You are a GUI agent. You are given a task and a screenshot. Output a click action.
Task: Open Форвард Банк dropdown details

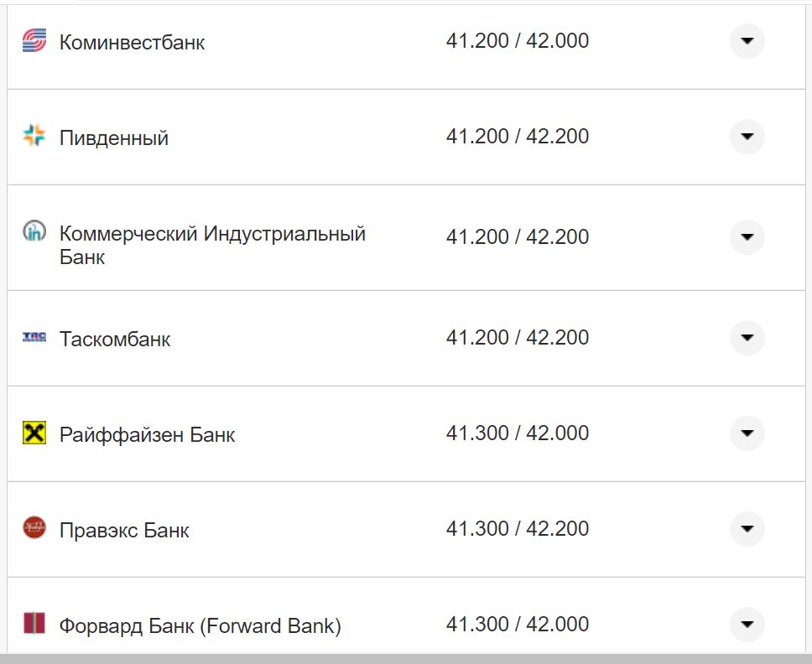(747, 624)
